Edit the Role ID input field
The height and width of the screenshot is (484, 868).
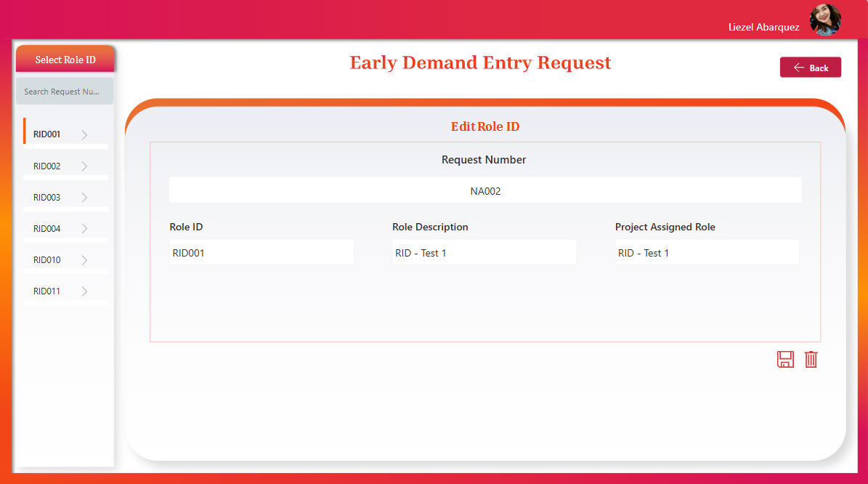coord(261,253)
